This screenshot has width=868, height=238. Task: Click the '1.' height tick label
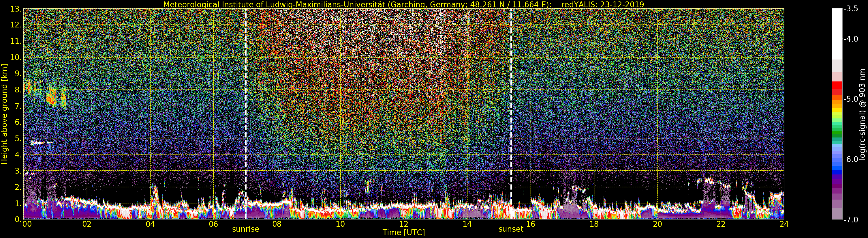[x=18, y=204]
